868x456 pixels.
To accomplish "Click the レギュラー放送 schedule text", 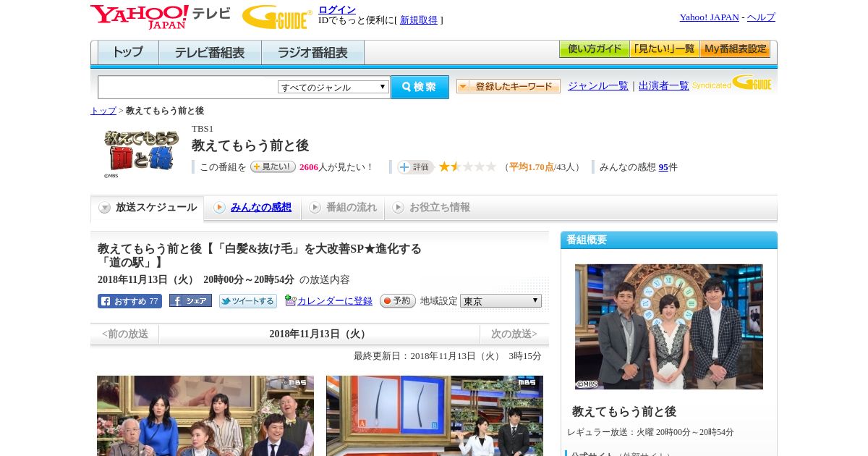I will pos(650,432).
